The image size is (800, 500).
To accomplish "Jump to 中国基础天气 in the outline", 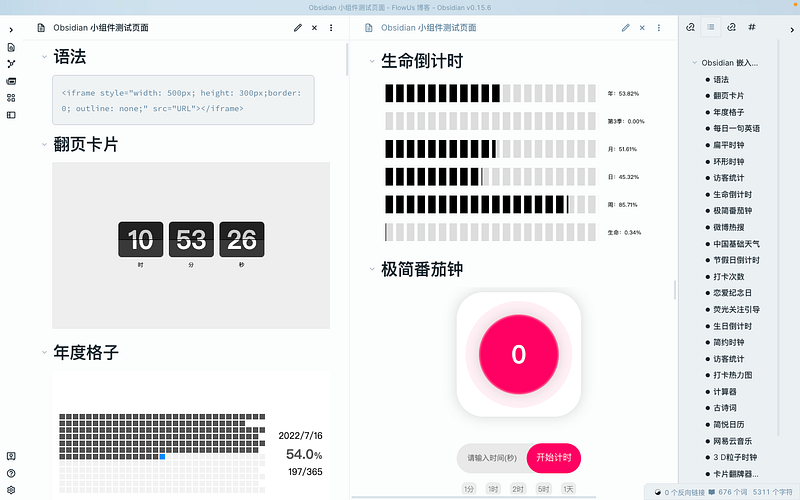I will (x=736, y=244).
